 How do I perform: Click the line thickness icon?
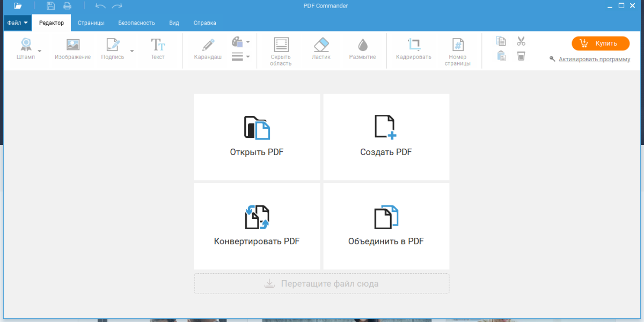(238, 56)
